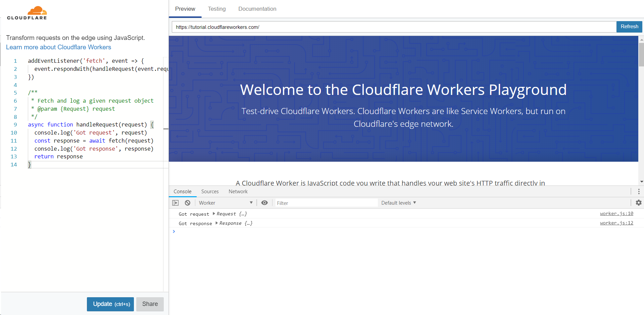Toggle the console sidebar icon
This screenshot has height=315, width=644.
(x=176, y=203)
